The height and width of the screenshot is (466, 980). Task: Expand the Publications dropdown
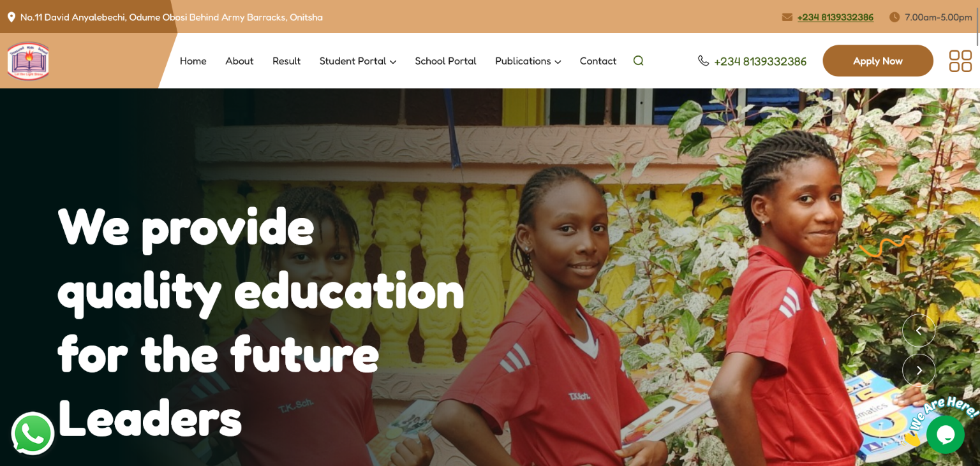(x=528, y=61)
